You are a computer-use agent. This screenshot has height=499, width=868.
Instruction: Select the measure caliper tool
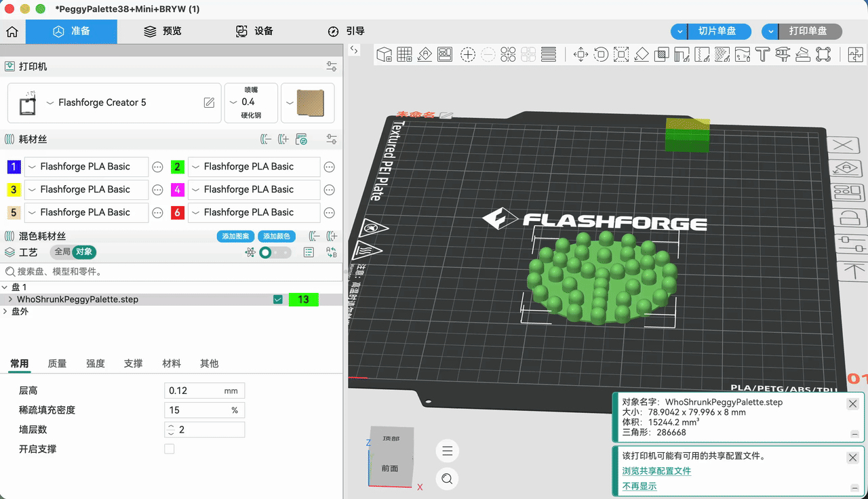783,55
